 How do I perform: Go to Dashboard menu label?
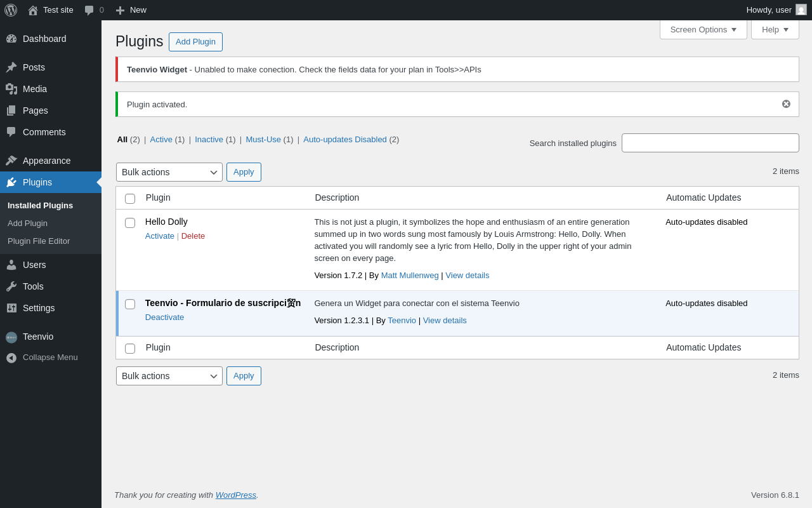pyautogui.click(x=44, y=39)
